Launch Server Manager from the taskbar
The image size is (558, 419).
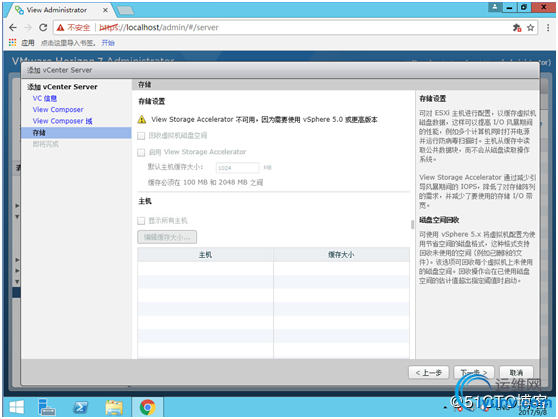click(x=47, y=407)
